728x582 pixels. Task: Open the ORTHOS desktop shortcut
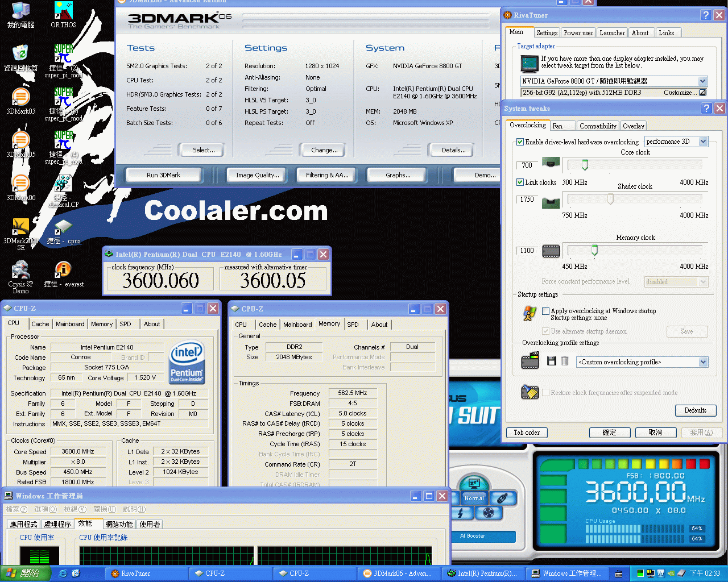[x=63, y=15]
